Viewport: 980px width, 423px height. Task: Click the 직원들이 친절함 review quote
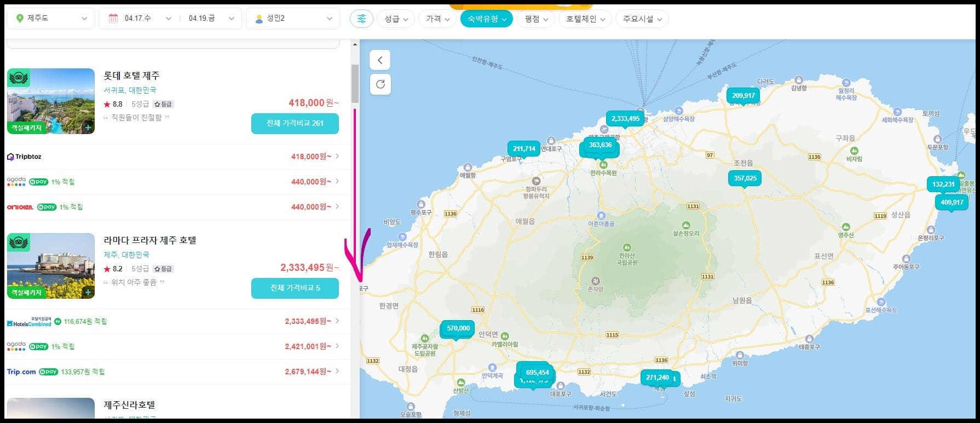136,118
